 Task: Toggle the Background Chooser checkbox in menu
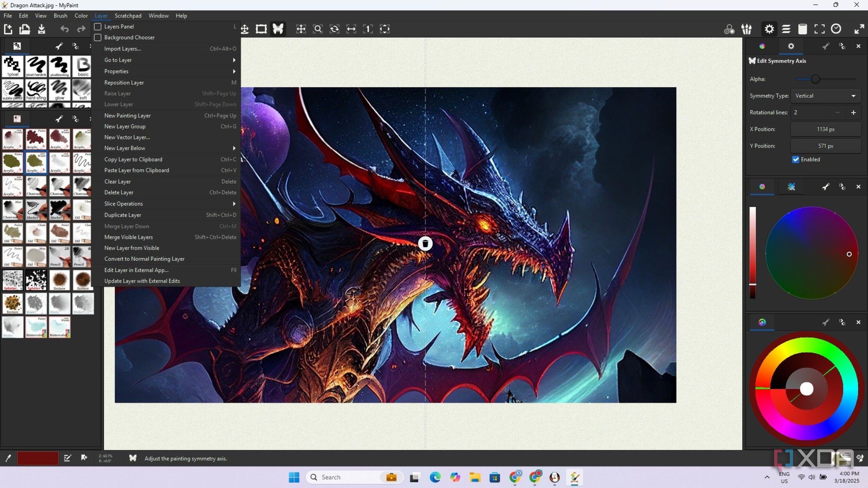pos(98,37)
